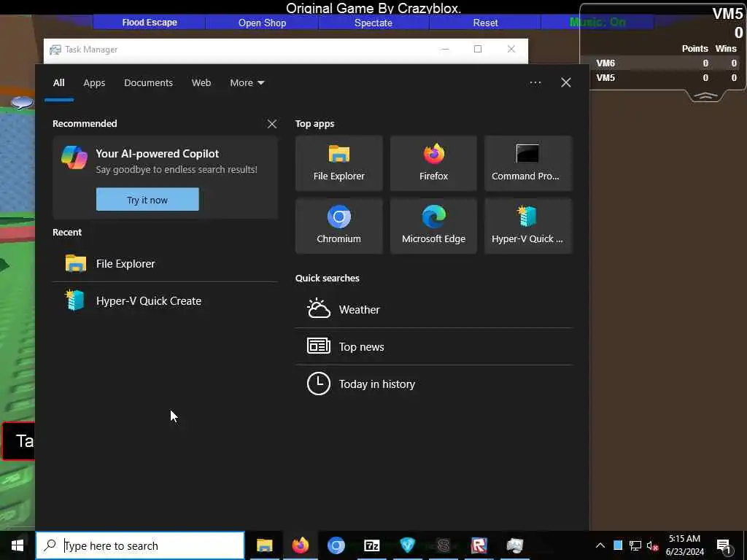Expand the More filter dropdown
The width and height of the screenshot is (747, 560).
coord(247,83)
